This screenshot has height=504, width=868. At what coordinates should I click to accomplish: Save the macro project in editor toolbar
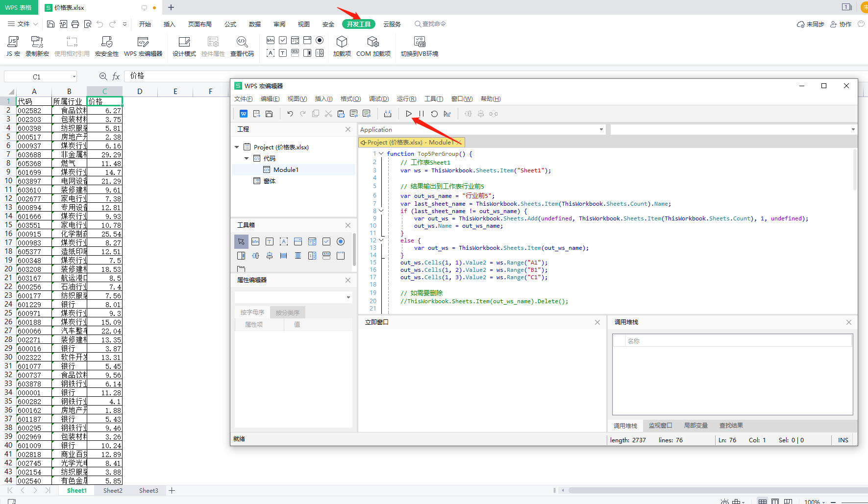[x=269, y=114]
